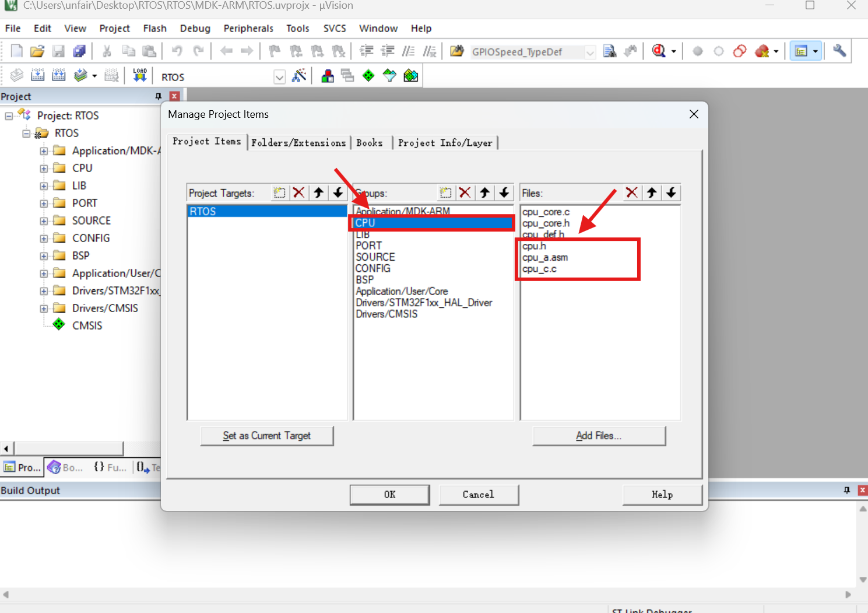Click the New group icon above Groups list

(x=445, y=192)
